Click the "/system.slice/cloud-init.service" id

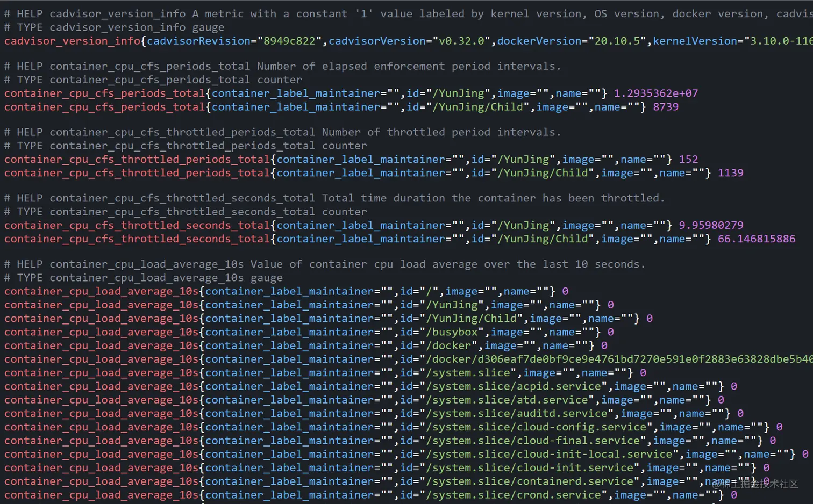point(530,467)
